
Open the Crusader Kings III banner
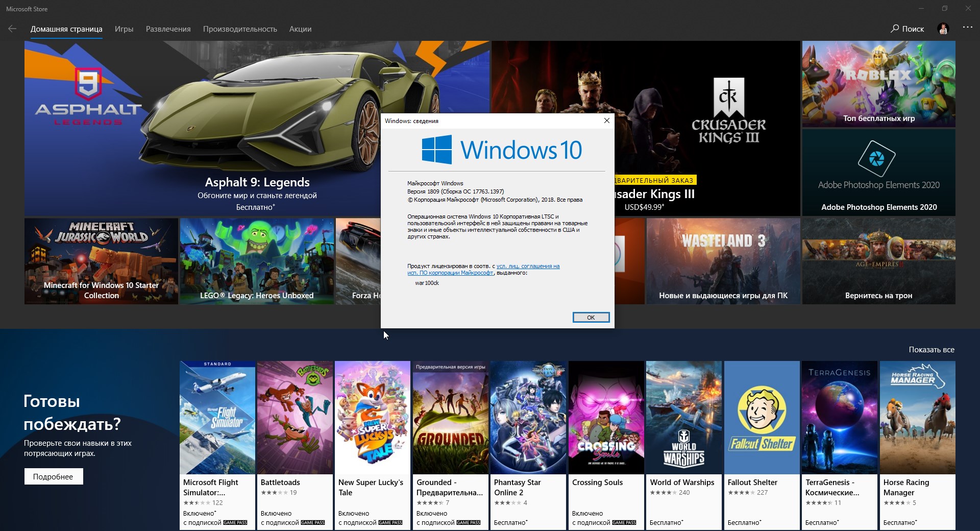coord(707,128)
